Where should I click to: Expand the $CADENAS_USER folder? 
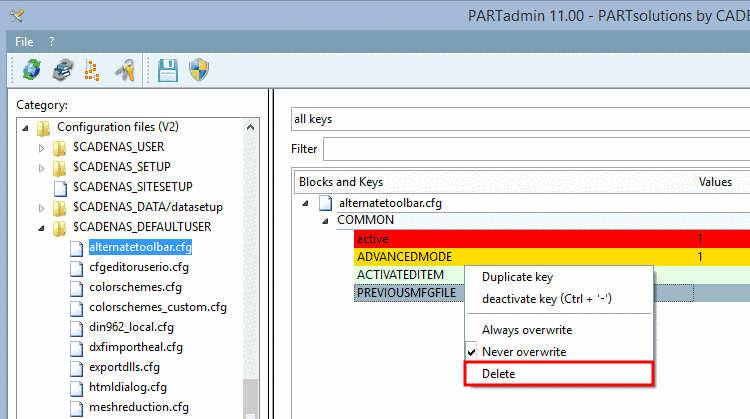tap(42, 148)
